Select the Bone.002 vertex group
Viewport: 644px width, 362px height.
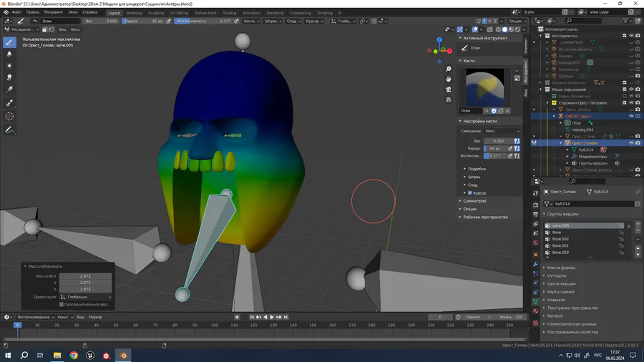(x=585, y=239)
